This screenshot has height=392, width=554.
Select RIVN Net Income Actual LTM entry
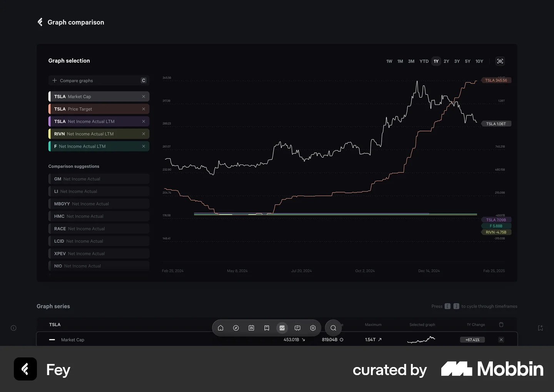click(99, 134)
